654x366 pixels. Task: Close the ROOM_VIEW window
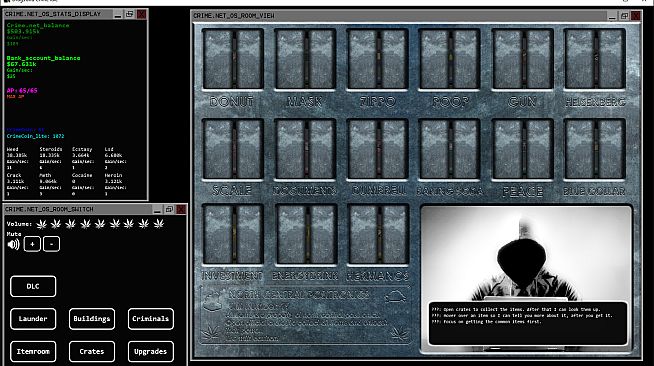coord(636,16)
